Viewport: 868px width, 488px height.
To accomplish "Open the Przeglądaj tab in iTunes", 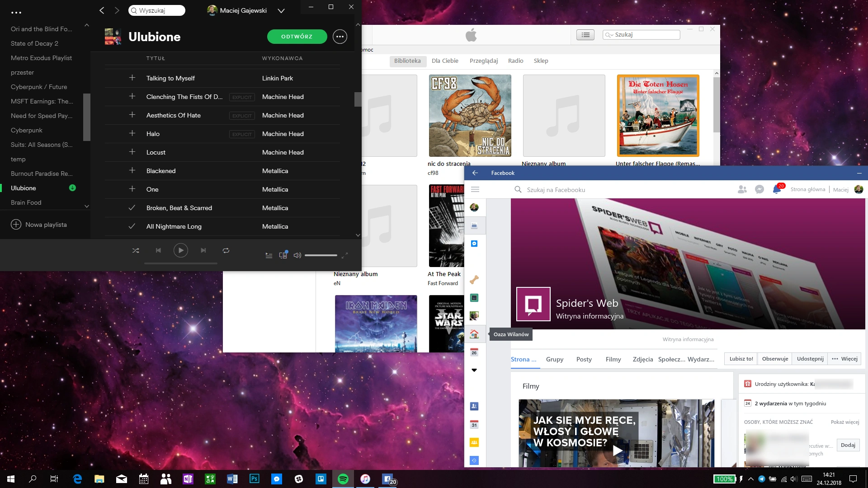I will (484, 61).
